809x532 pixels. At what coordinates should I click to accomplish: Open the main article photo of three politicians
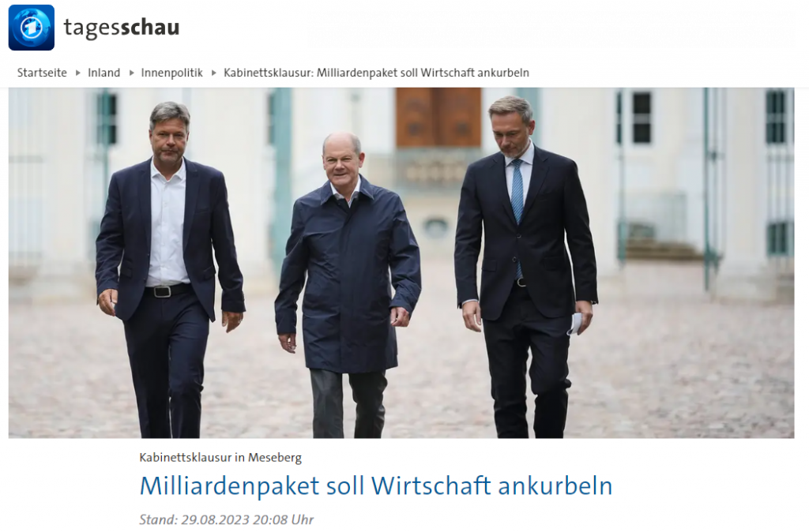pos(401,263)
